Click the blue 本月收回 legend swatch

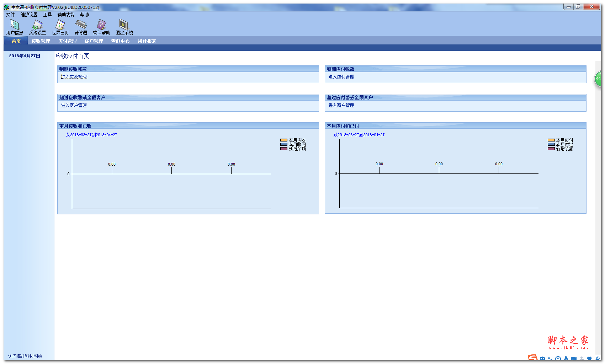click(x=284, y=144)
